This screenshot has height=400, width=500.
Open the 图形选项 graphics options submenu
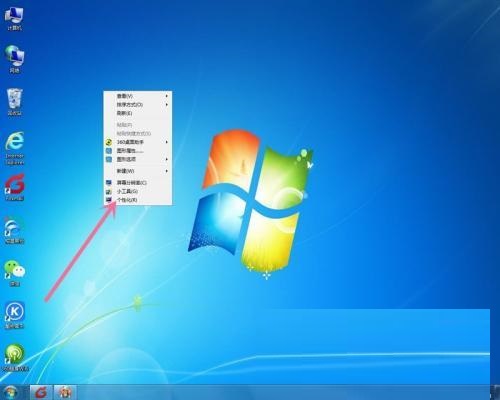pyautogui.click(x=138, y=159)
